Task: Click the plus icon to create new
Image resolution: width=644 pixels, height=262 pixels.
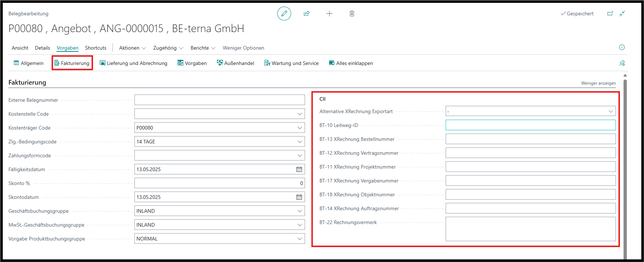Action: coord(329,14)
